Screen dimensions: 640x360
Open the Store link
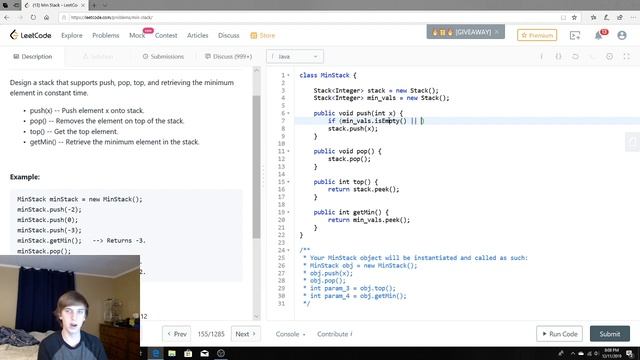click(263, 36)
